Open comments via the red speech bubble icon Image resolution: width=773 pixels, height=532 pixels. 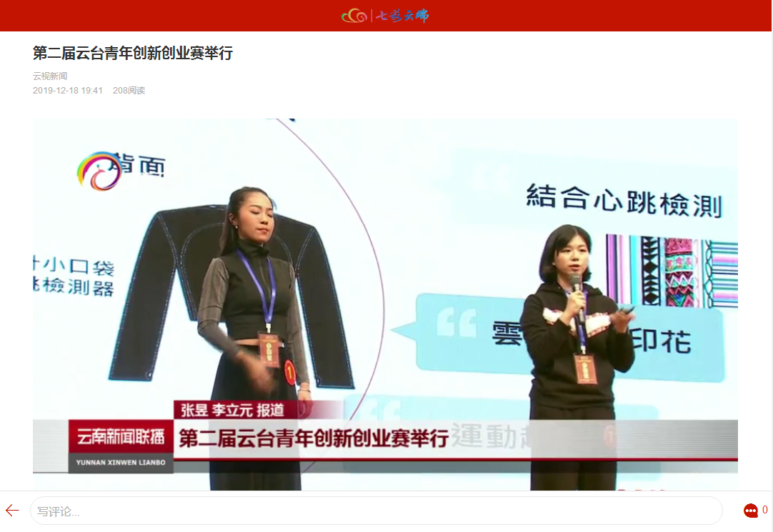[750, 511]
